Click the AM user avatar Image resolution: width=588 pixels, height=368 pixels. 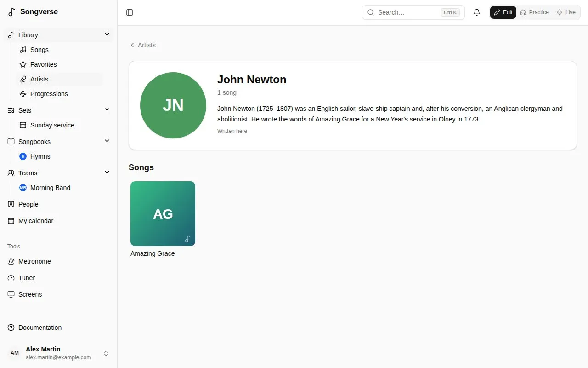tap(15, 353)
